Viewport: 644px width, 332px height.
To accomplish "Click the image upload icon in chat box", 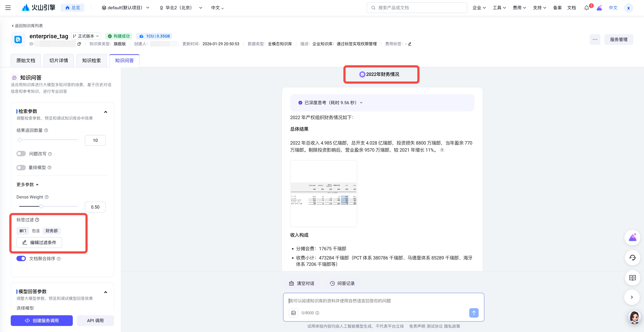I will click(293, 313).
